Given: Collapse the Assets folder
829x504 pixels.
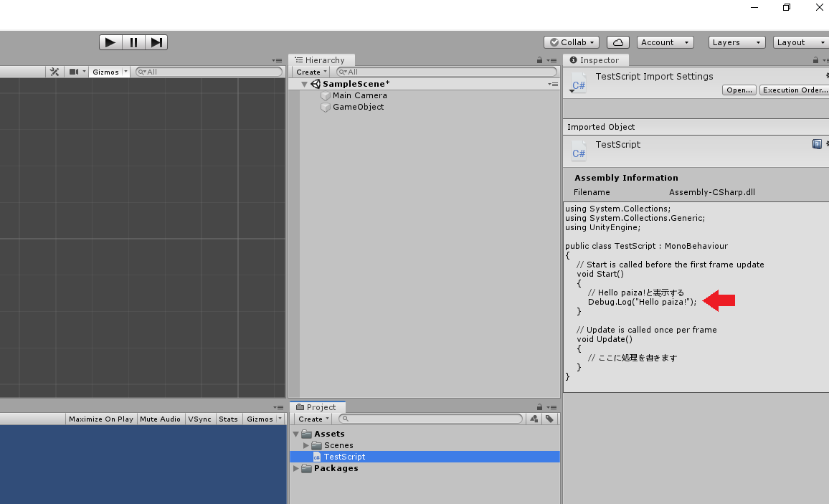Looking at the screenshot, I should (x=295, y=434).
